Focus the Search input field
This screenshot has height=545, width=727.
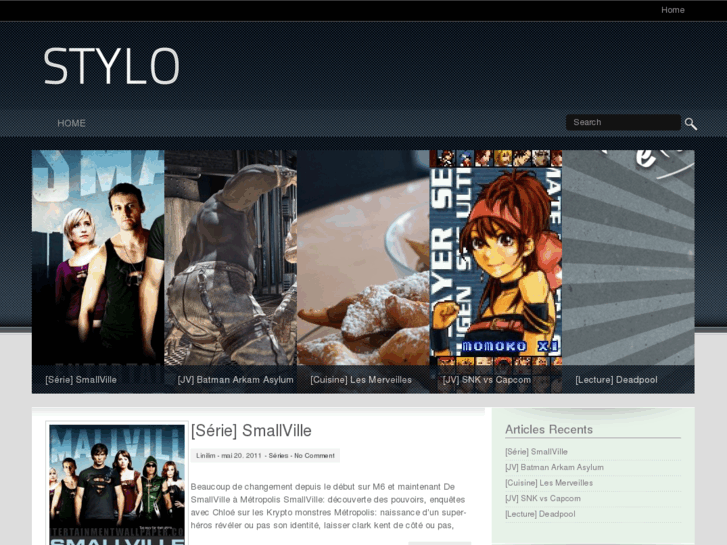pos(623,122)
